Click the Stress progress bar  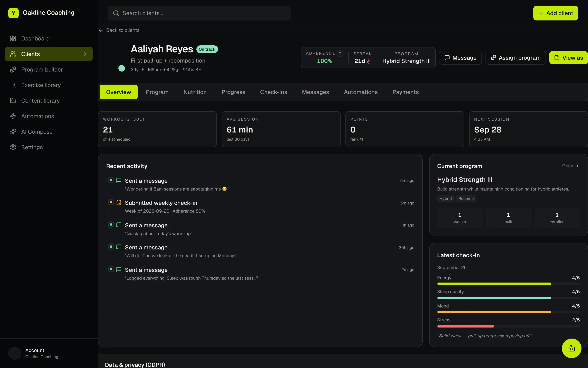[508, 326]
